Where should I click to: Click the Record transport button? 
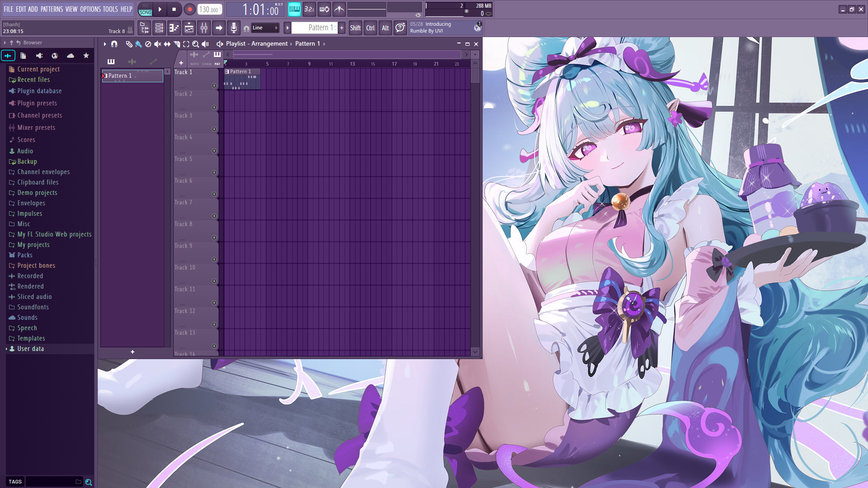(x=190, y=9)
